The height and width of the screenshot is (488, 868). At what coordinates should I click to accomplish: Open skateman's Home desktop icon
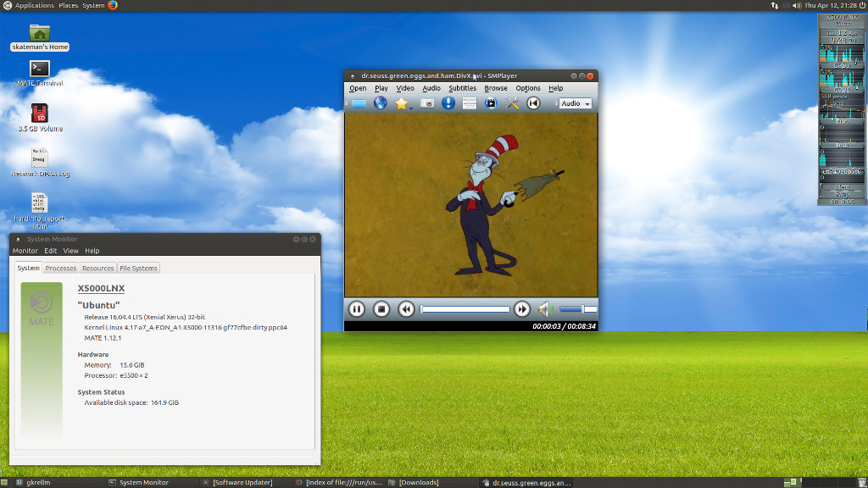39,37
